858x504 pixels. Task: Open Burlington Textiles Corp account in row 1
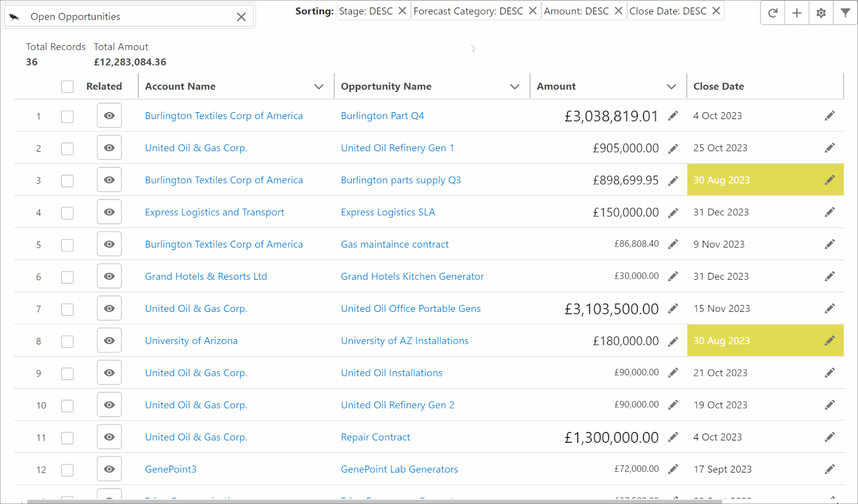click(x=224, y=116)
